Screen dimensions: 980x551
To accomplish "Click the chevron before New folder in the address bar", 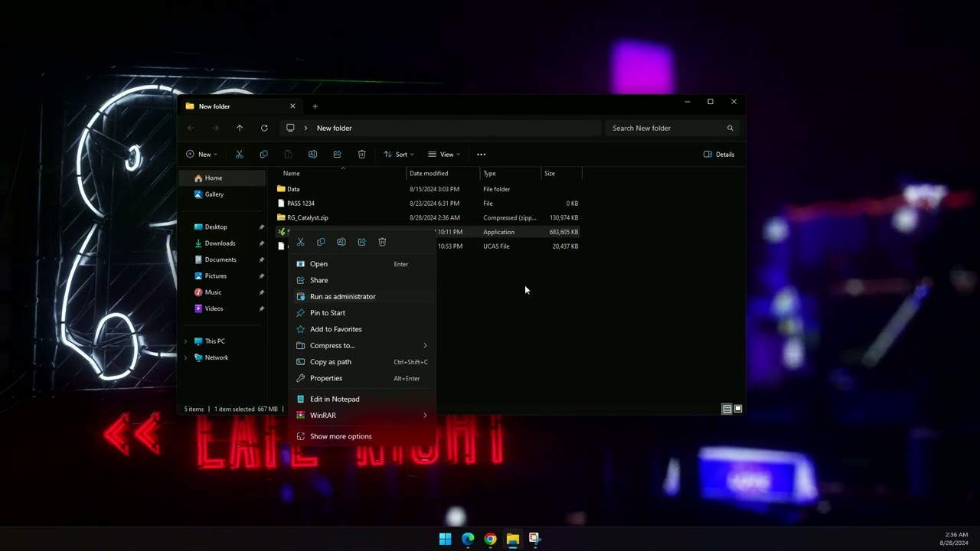I will click(x=305, y=128).
